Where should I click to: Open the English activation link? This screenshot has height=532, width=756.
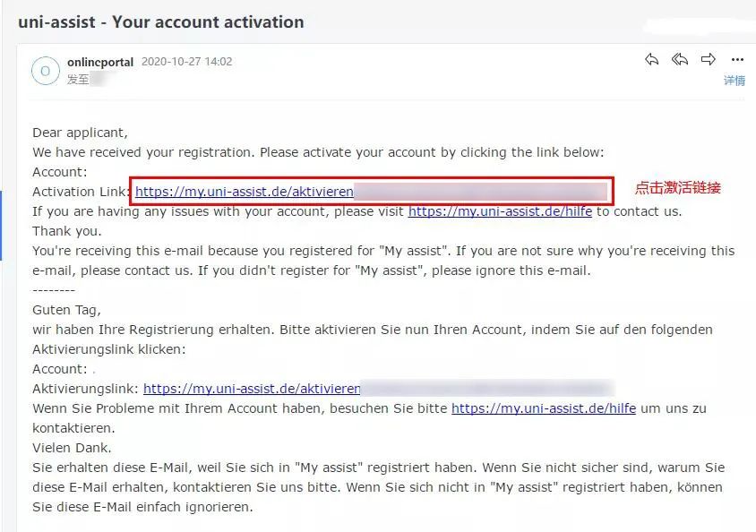click(x=245, y=191)
